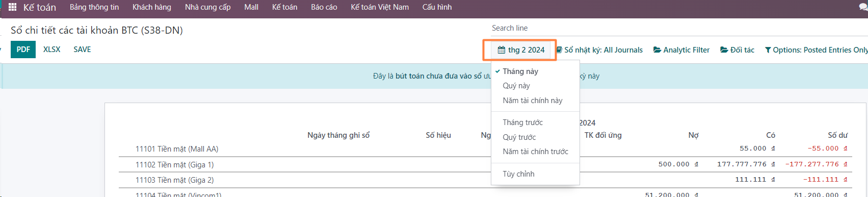Image resolution: width=868 pixels, height=197 pixels.
Task: Click the Sổ chi tiết các tài khoản BTC title
Action: click(97, 30)
